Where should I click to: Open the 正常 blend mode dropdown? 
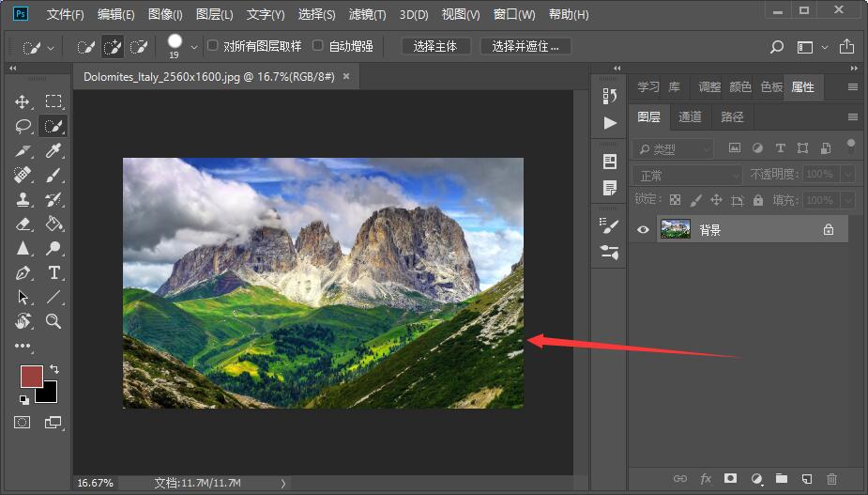pyautogui.click(x=687, y=176)
